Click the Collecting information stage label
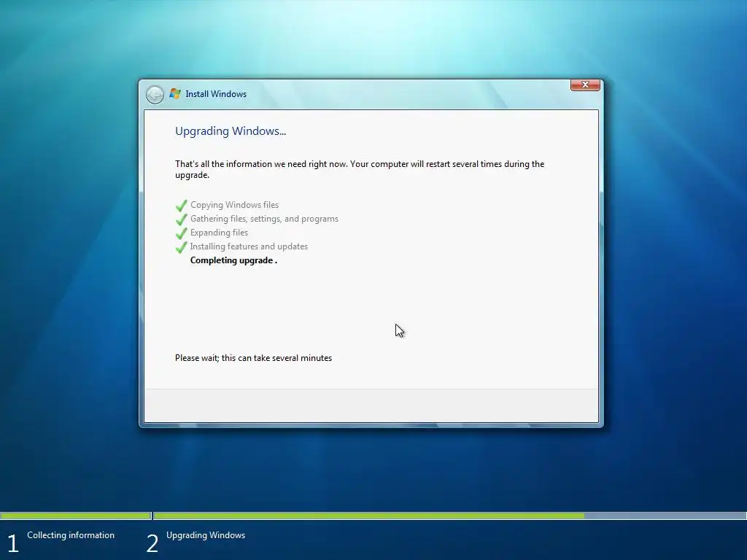The image size is (747, 560). pos(71,534)
